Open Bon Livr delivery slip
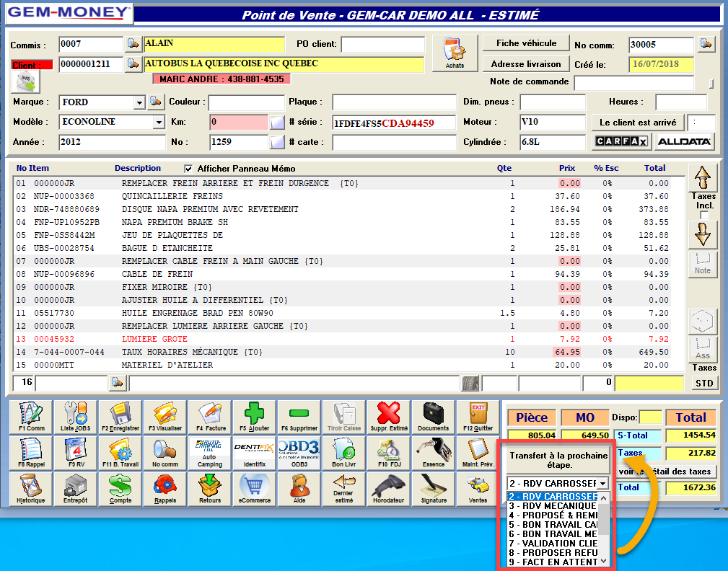The width and height of the screenshot is (728, 571). click(343, 453)
